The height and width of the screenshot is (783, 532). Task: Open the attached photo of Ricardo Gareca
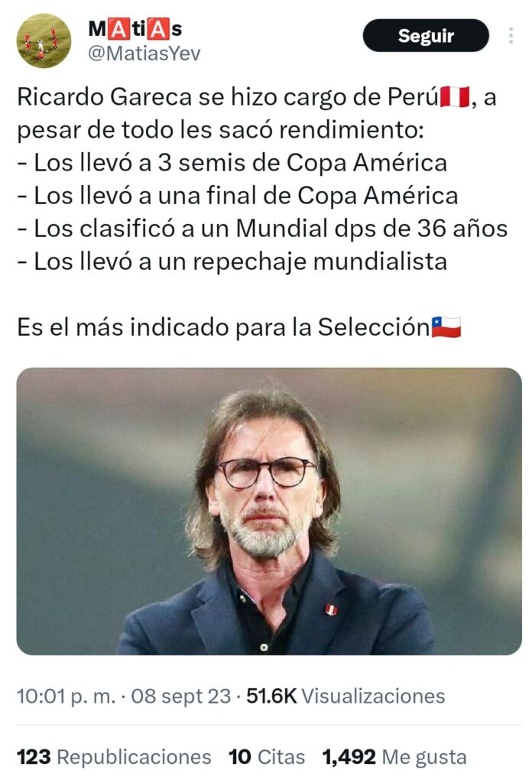[x=269, y=511]
